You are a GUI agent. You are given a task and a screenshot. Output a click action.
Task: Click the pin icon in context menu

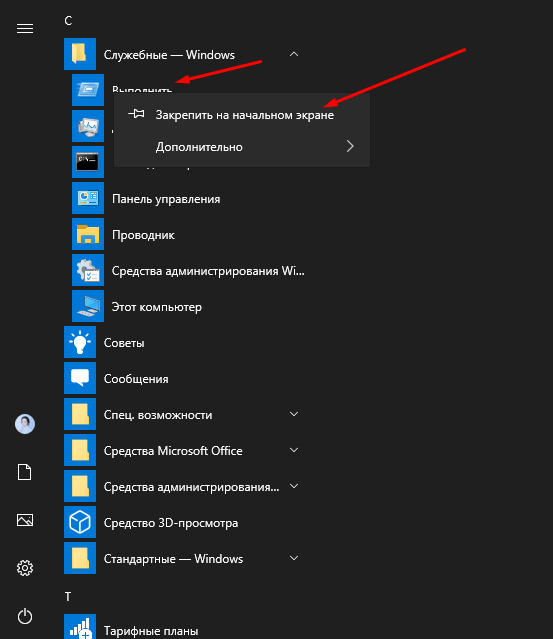137,114
